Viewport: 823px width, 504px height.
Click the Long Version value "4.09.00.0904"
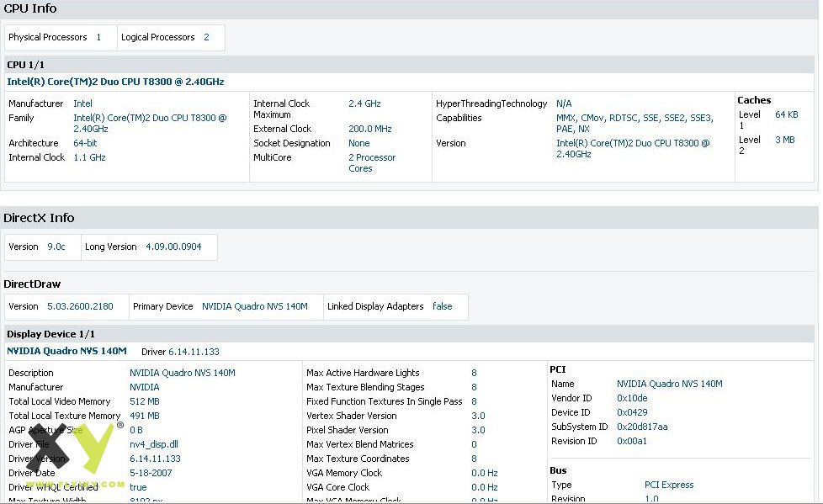[x=173, y=247]
